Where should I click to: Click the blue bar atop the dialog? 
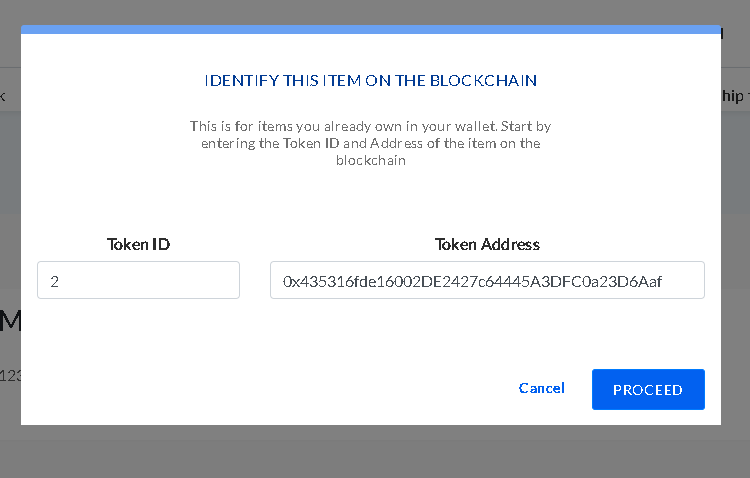371,30
